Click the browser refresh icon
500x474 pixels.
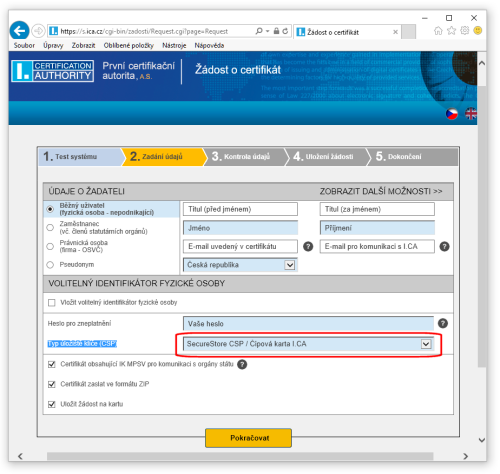[285, 31]
